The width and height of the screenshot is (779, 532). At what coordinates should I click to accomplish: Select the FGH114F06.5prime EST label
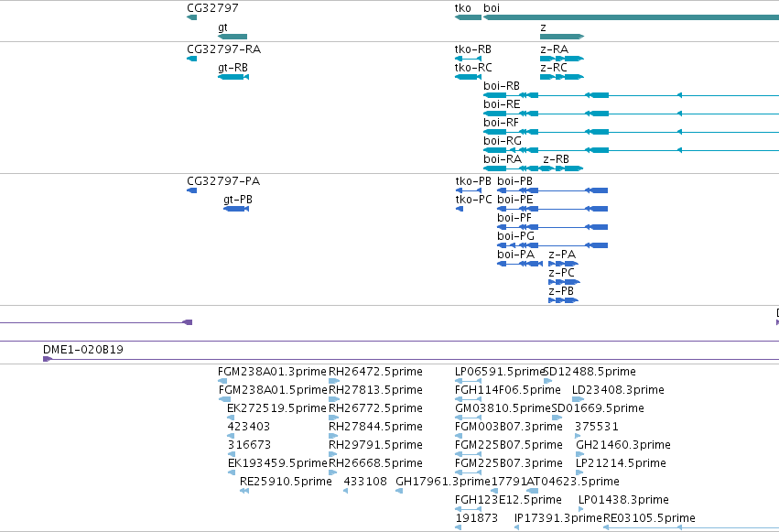click(508, 390)
